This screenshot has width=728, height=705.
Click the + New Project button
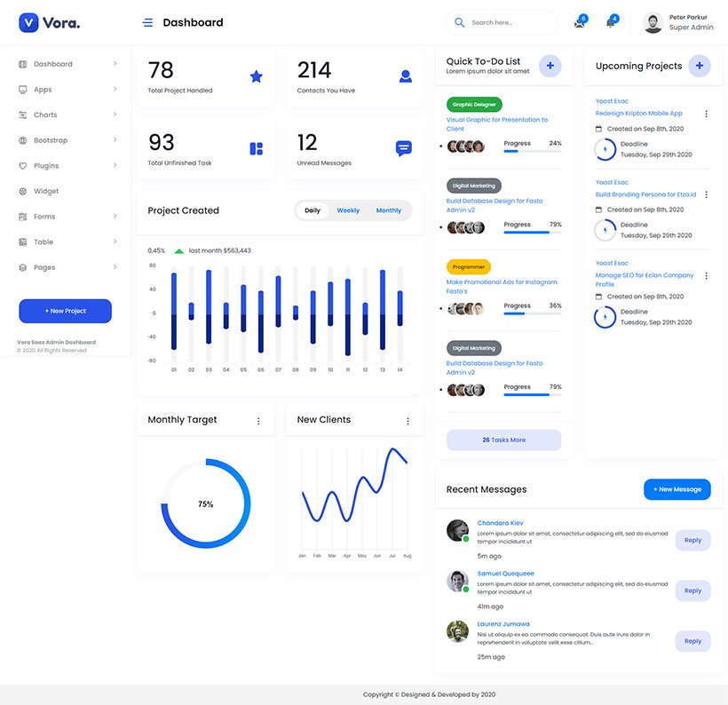65,311
